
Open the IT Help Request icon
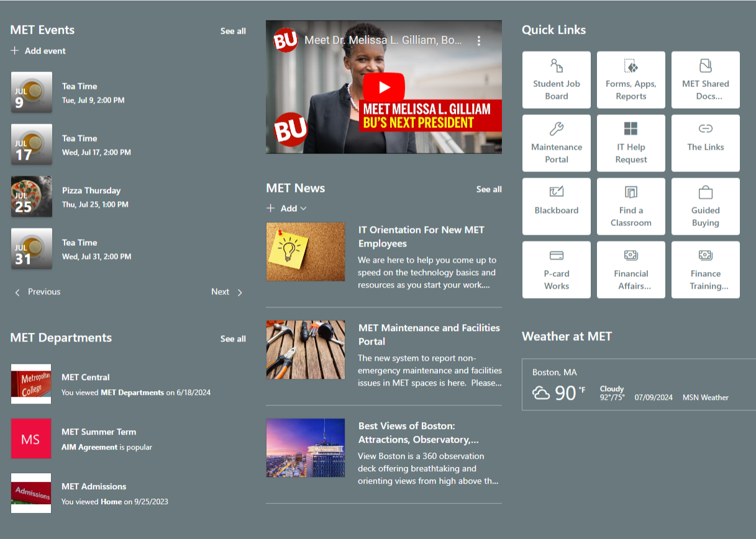(631, 129)
